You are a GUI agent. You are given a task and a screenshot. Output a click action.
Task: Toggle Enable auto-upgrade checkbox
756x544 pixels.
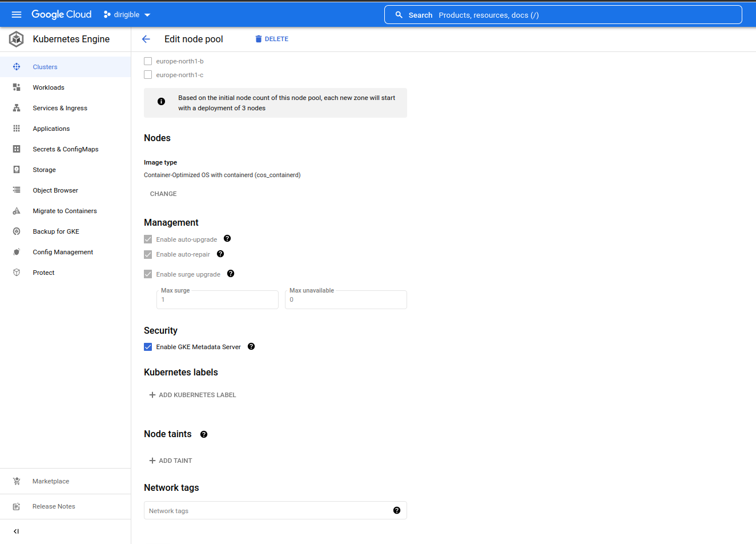click(x=148, y=239)
